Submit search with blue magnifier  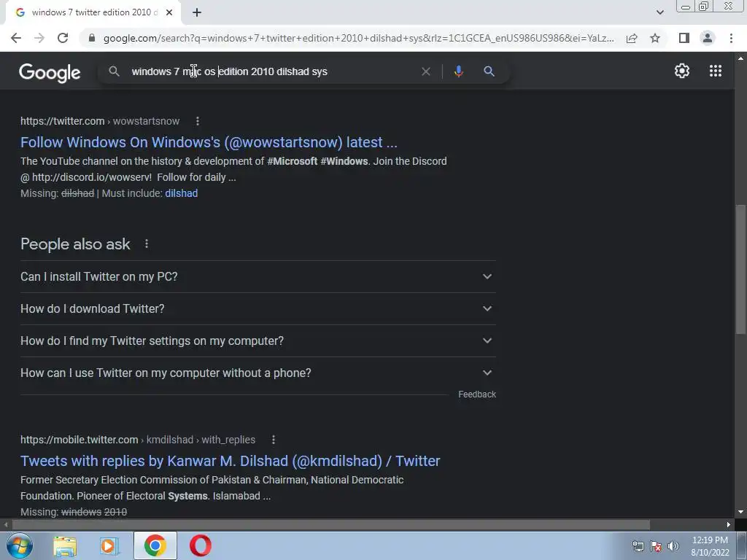[489, 71]
